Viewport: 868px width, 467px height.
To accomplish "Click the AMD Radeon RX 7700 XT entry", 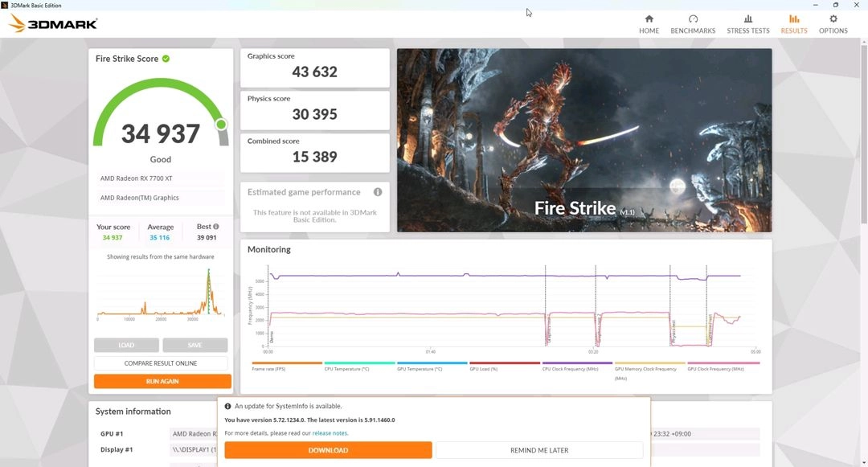I will (161, 178).
